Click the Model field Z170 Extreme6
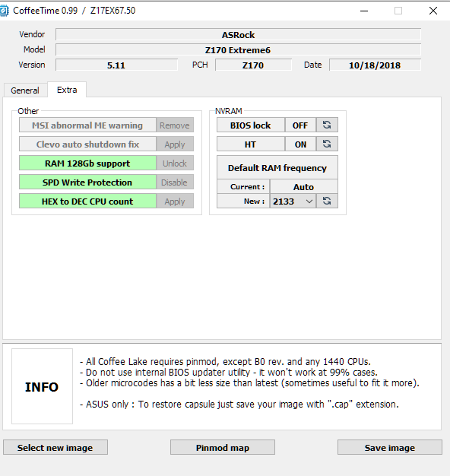This screenshot has width=450, height=476. [238, 49]
